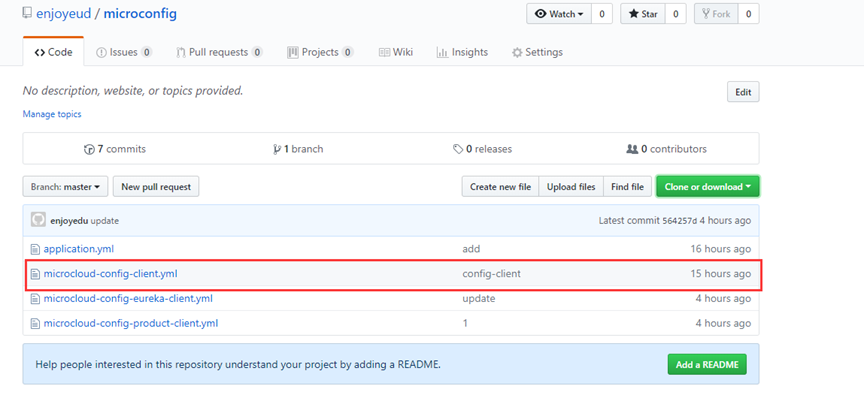This screenshot has width=864, height=395.
Task: Open the application.yml file
Action: [79, 249]
